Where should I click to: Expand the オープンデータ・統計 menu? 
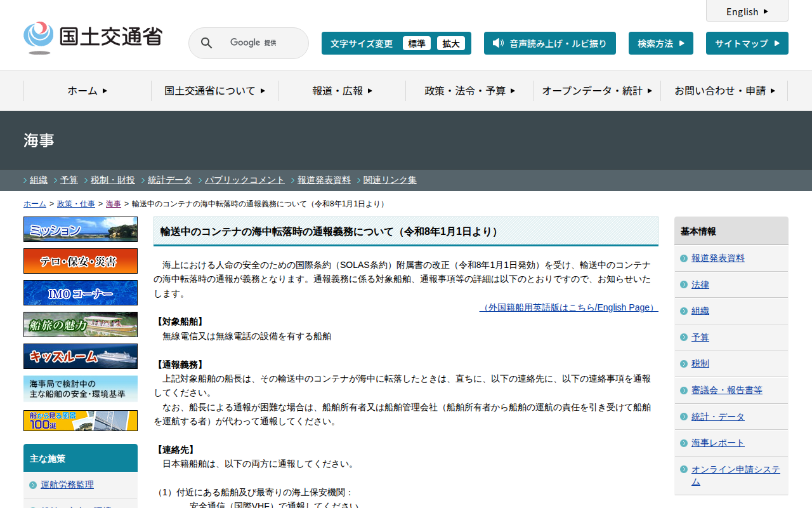597,91
